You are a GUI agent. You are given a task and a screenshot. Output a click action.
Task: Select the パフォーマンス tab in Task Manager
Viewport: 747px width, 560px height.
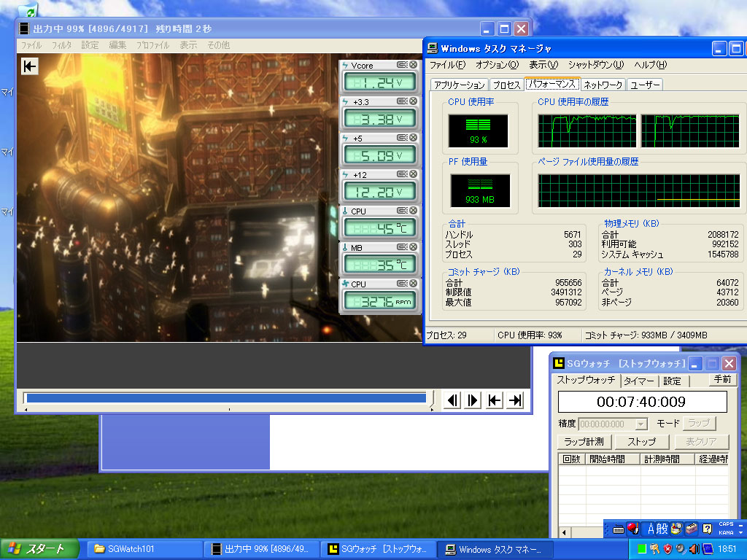[x=552, y=84]
